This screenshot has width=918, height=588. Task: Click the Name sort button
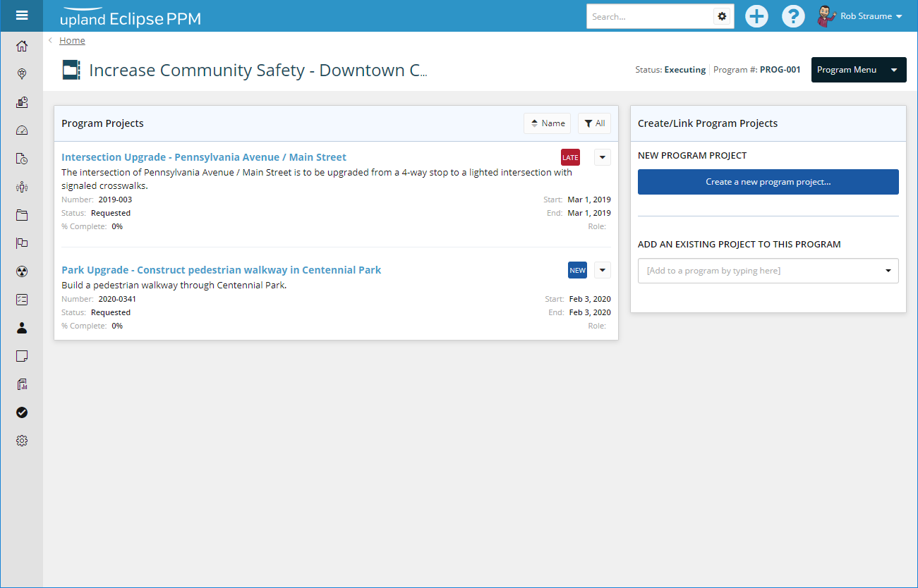pyautogui.click(x=547, y=123)
